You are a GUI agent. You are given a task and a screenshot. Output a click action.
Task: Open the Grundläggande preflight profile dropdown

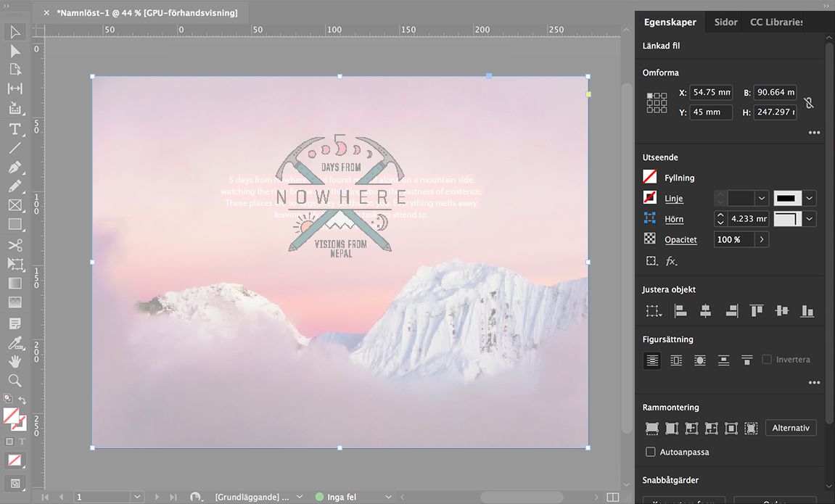tap(300, 497)
